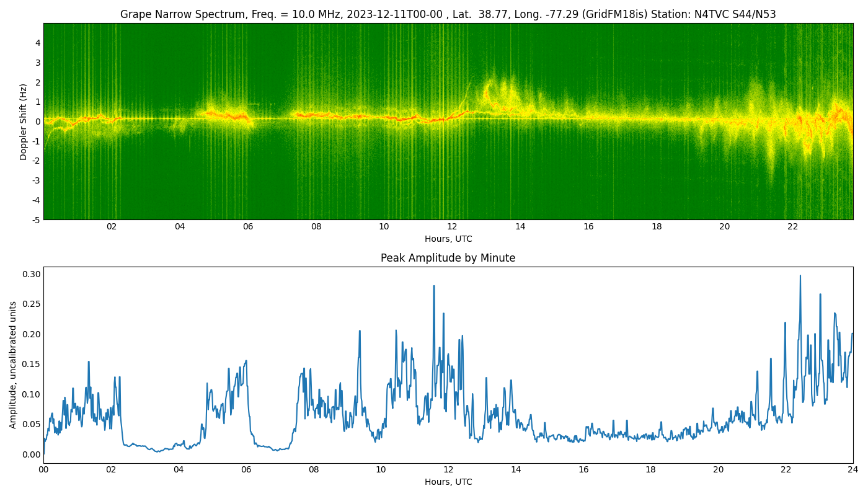Click 'Hours, UTC' label under the amplitude plot
The height and width of the screenshot is (496, 868).
coord(448,482)
